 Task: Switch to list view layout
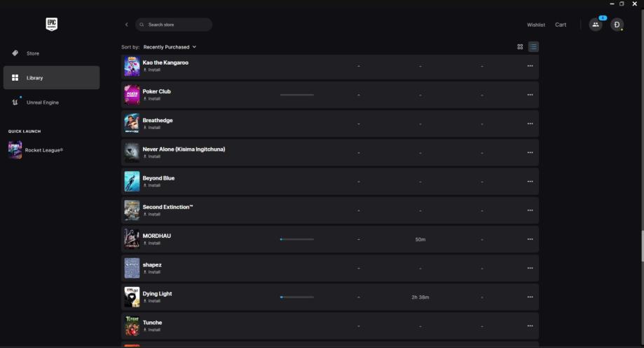pos(533,47)
